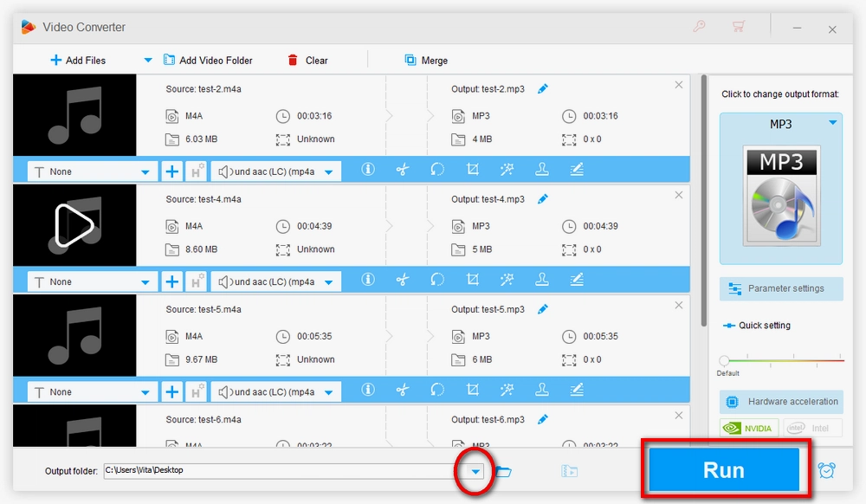
Task: Click the file list vertical scrollbar
Action: [x=703, y=200]
